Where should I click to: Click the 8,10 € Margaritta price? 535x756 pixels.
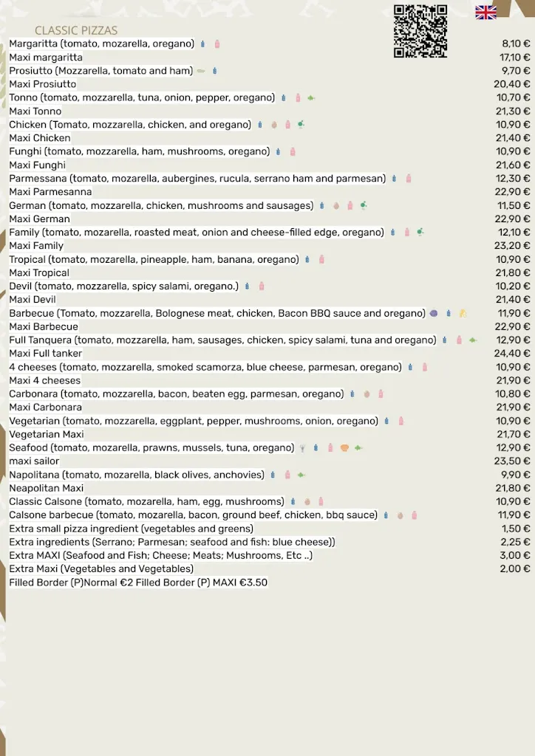point(516,44)
